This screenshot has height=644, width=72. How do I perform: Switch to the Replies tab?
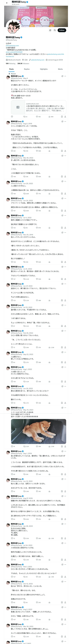(27, 69)
